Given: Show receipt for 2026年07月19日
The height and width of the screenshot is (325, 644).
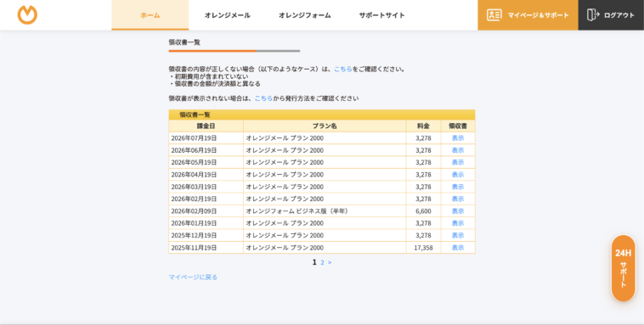Looking at the screenshot, I should click(x=458, y=138).
